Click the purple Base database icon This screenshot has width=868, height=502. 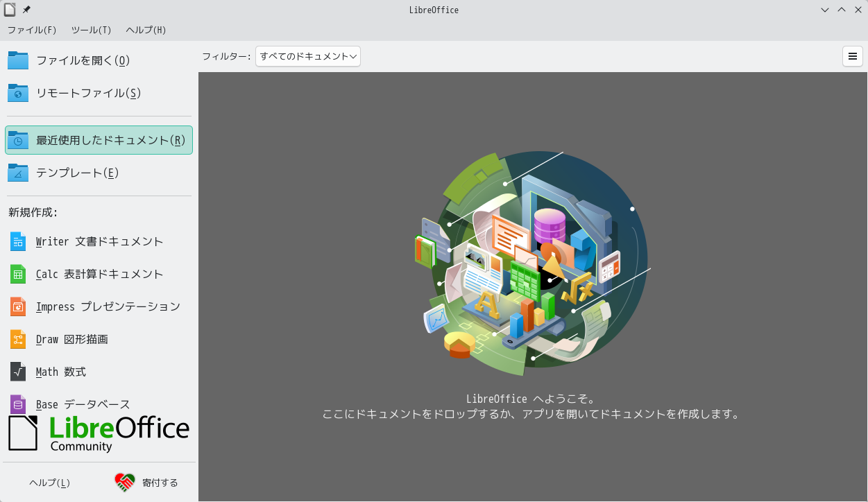pyautogui.click(x=18, y=404)
